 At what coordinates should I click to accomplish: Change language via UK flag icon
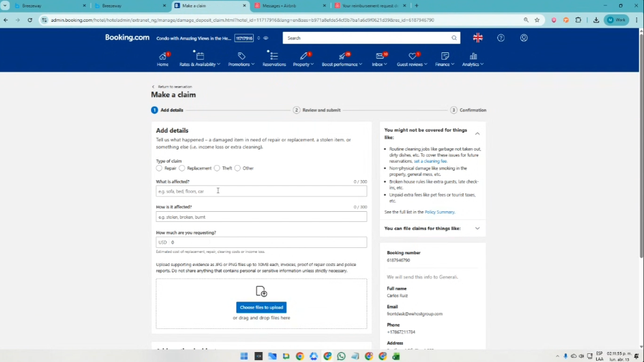478,38
